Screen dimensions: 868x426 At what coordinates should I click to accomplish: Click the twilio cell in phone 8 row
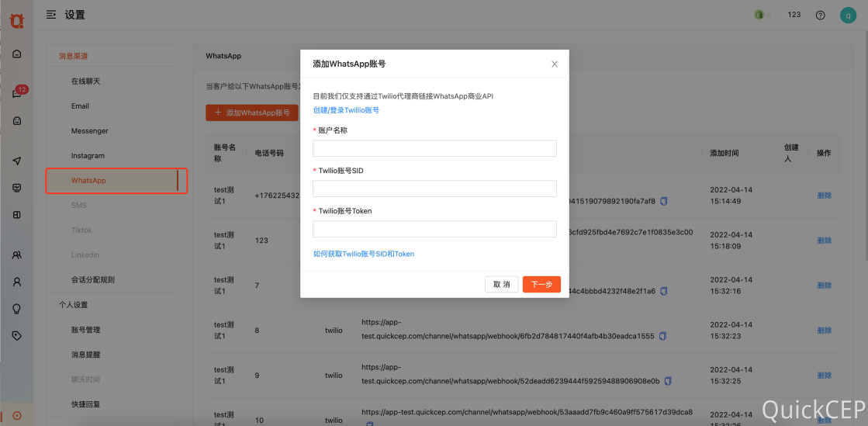[x=334, y=330]
